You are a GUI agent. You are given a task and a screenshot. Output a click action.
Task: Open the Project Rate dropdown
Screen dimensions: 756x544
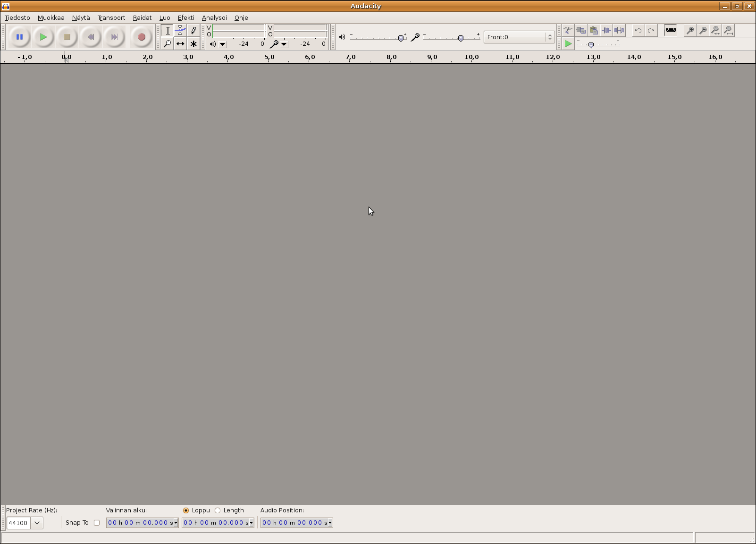click(x=37, y=523)
